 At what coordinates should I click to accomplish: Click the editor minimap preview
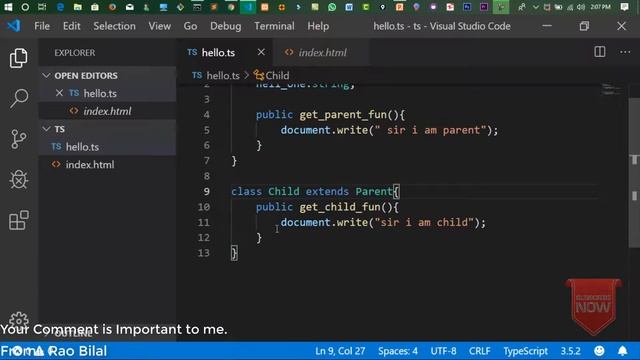point(611,89)
